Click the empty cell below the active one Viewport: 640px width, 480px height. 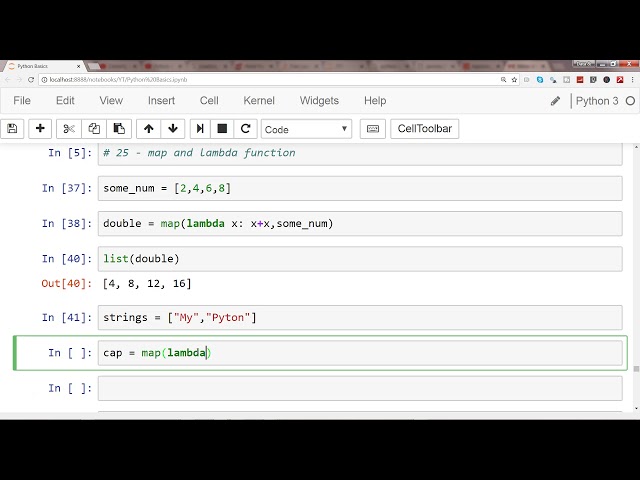tap(360, 388)
